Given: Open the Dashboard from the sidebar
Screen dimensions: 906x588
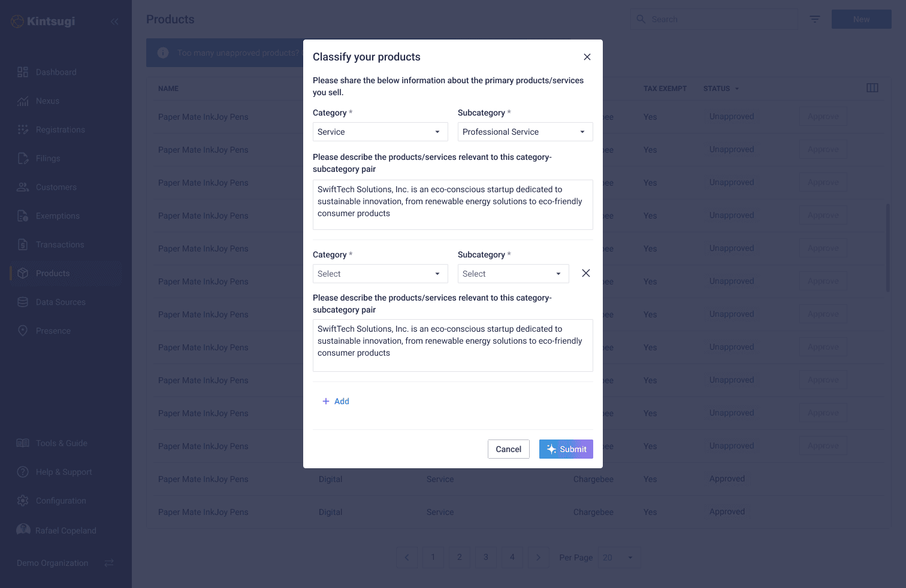Looking at the screenshot, I should pos(56,72).
